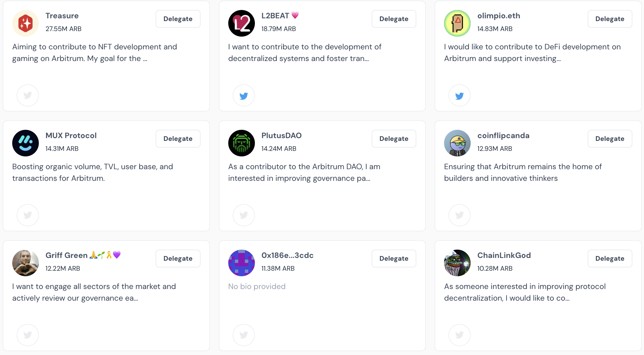
Task: Click Griff Green's Twitter icon
Action: (x=28, y=335)
